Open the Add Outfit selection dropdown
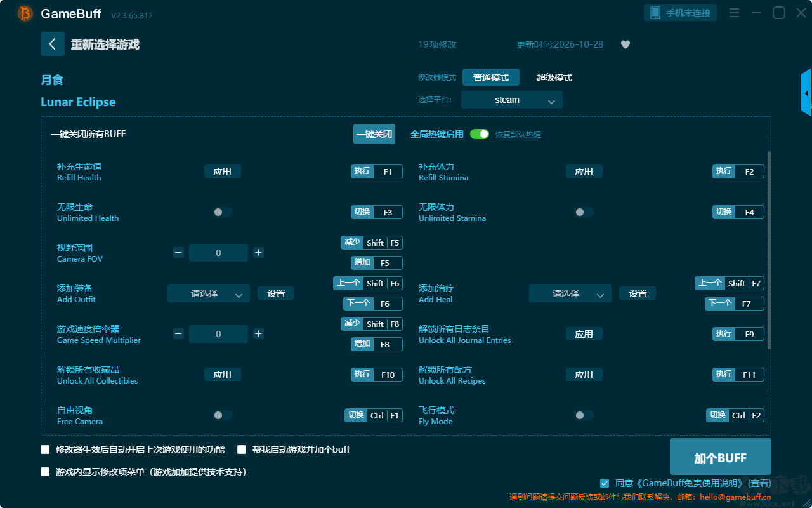812x508 pixels. (x=209, y=293)
